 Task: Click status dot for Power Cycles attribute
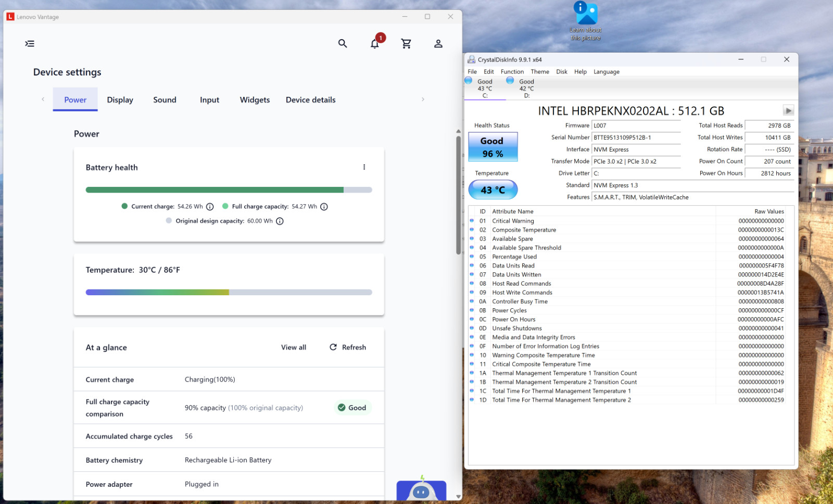[472, 310]
